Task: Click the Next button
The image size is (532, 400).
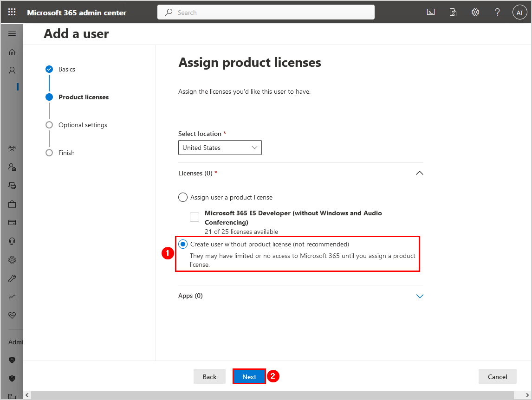Action: [x=249, y=377]
